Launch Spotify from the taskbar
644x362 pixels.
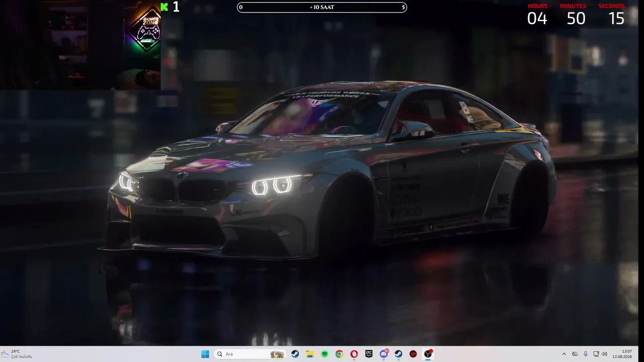325,354
